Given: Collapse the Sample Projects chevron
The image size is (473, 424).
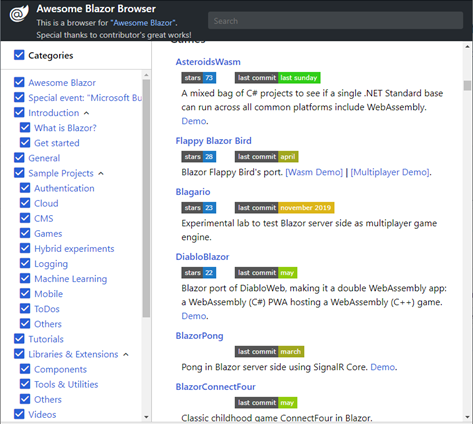Looking at the screenshot, I should coord(101,173).
